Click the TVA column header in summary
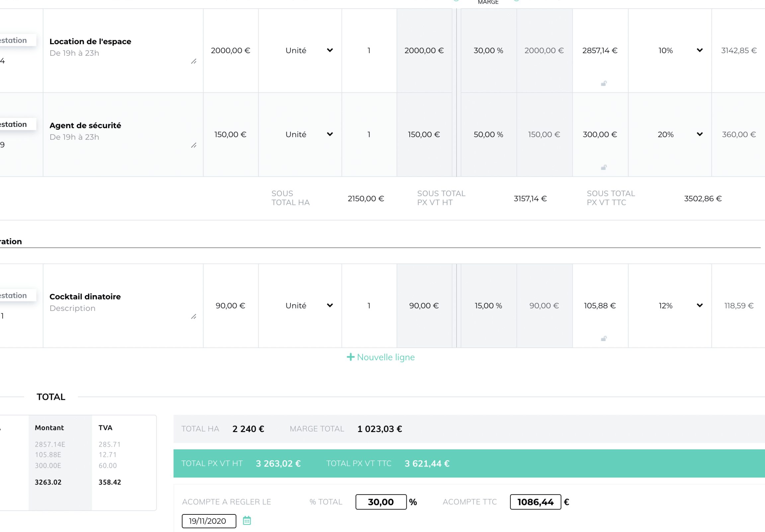Image resolution: width=765 pixels, height=532 pixels. click(x=105, y=428)
